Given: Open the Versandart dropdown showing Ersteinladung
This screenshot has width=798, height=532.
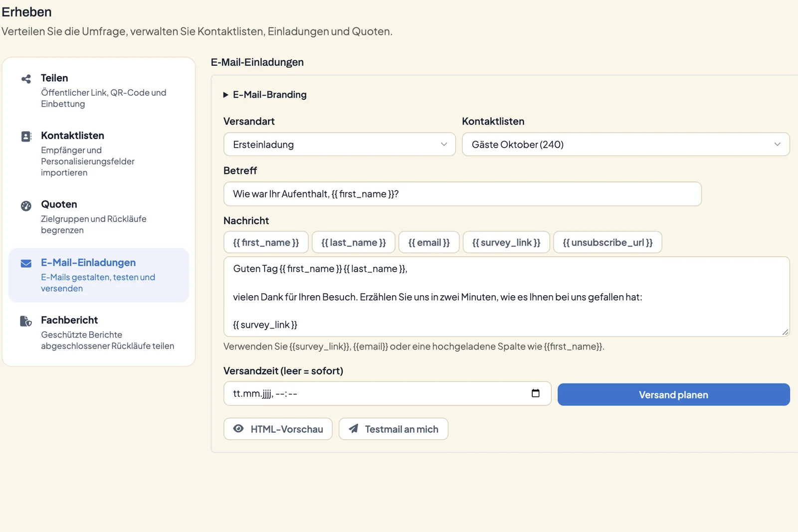Looking at the screenshot, I should point(340,145).
